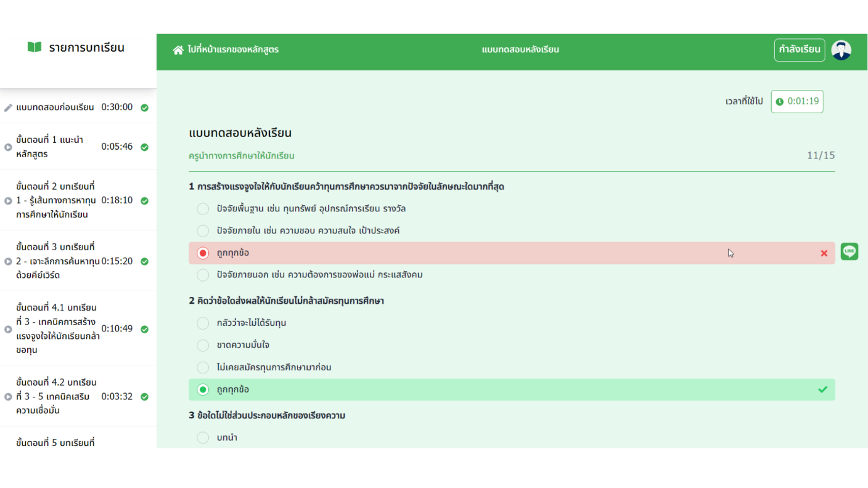Open lesson เทคนิคการสร้างแรงจูงใจให้นักเรียนกล้าขอทุน

[x=58, y=329]
